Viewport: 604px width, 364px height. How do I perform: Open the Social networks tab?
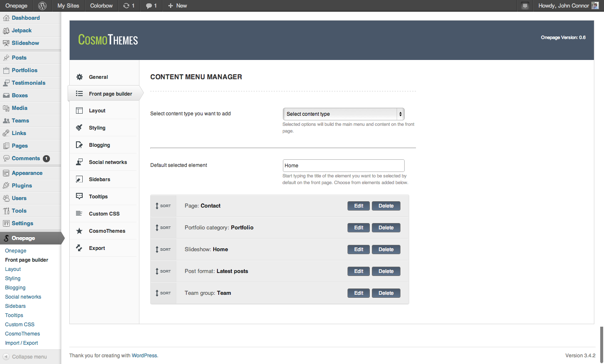107,162
